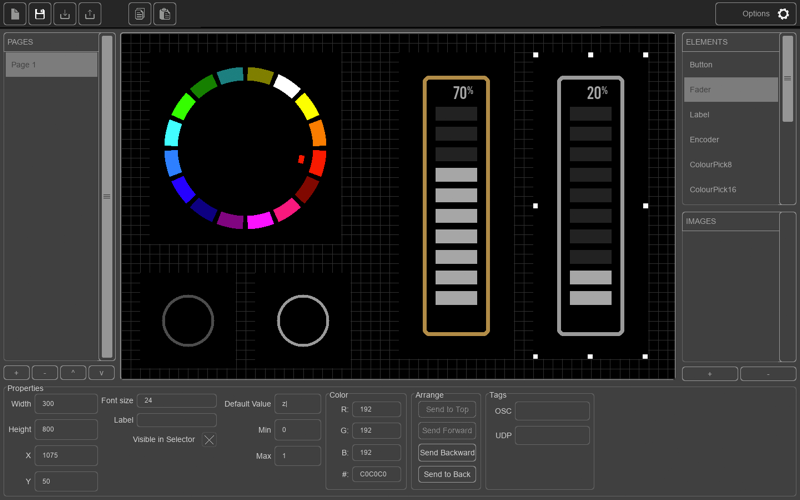The width and height of the screenshot is (800, 500).
Task: Open Options with the gear icon
Action: click(x=783, y=14)
